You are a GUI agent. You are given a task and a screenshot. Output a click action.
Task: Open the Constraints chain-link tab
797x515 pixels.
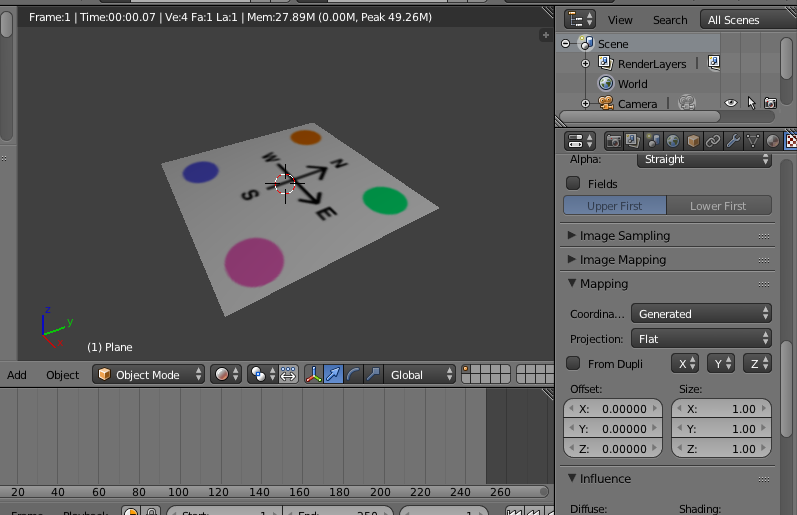(713, 141)
